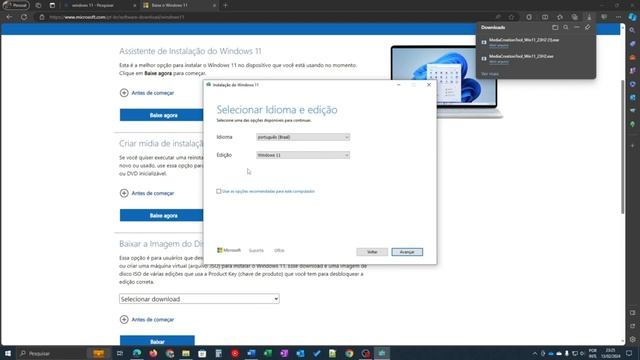
Task: Open the legal link beside Suporte
Action: click(x=279, y=250)
